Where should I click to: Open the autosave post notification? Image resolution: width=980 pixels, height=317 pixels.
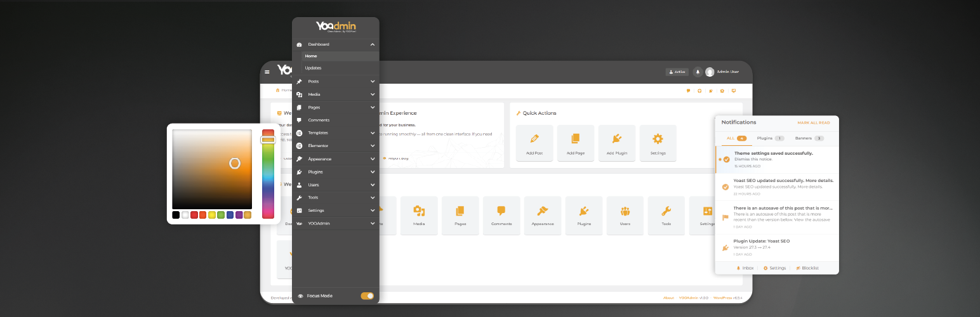777,217
